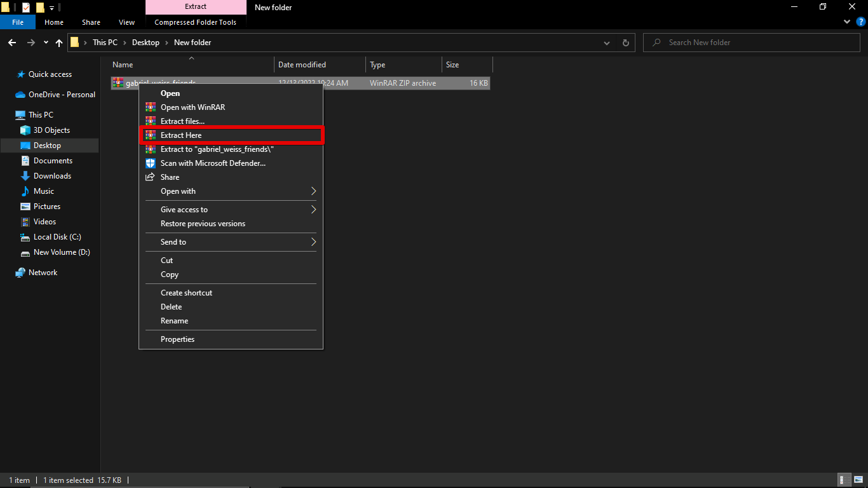Click Extract Here in context menu
Viewport: 868px width, 488px height.
click(x=181, y=135)
